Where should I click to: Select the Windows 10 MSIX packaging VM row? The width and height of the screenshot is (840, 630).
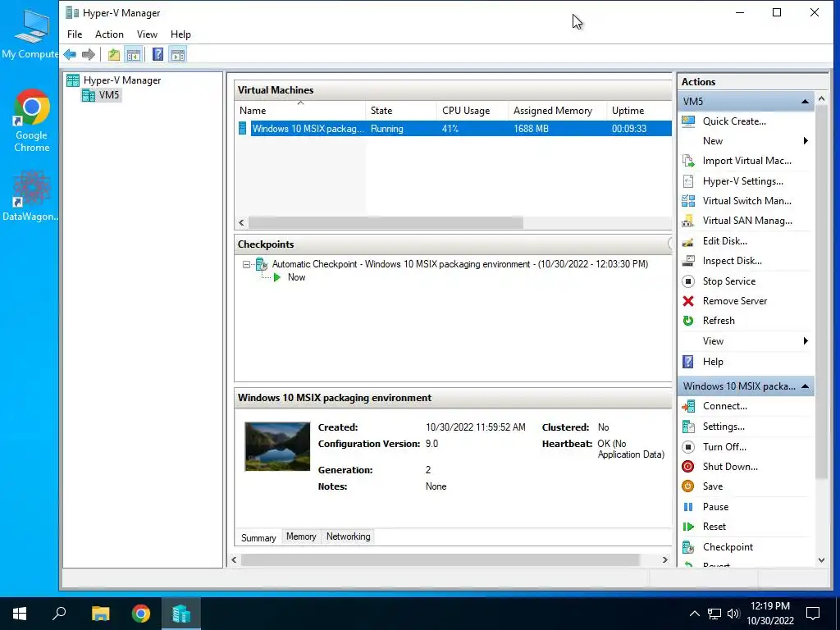(454, 129)
